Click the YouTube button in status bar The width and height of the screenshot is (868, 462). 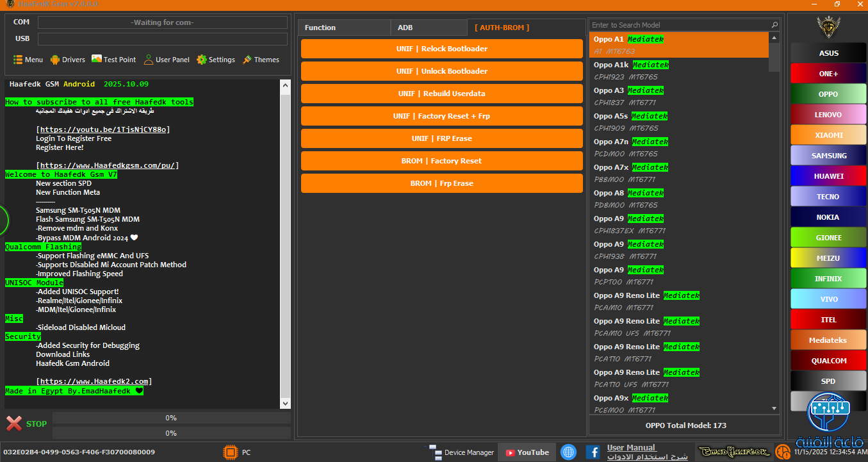tap(527, 452)
